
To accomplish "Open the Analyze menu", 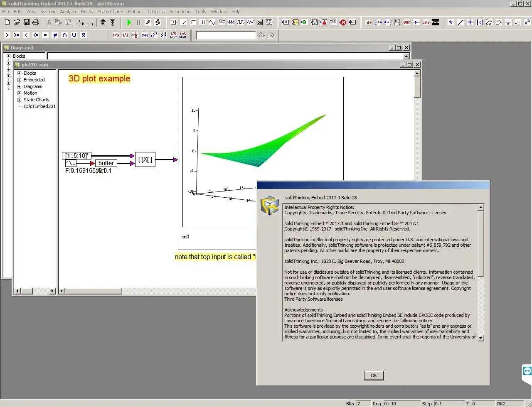I will pos(67,12).
